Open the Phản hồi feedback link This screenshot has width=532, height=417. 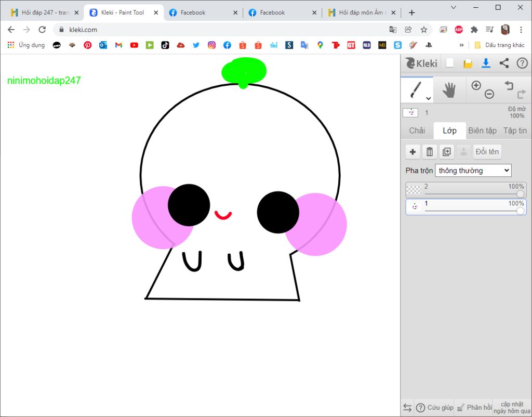474,408
